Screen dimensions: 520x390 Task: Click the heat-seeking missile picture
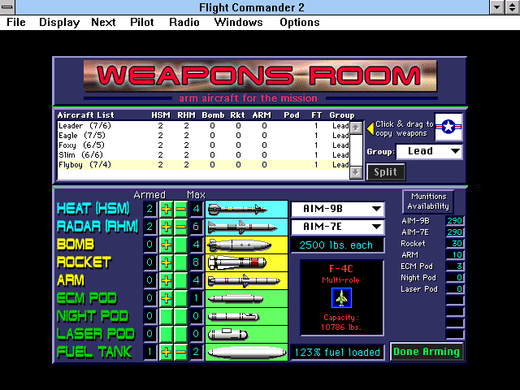tap(246, 209)
